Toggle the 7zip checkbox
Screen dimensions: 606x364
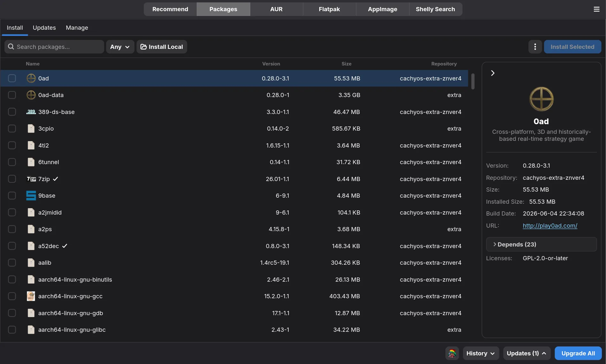tap(12, 179)
